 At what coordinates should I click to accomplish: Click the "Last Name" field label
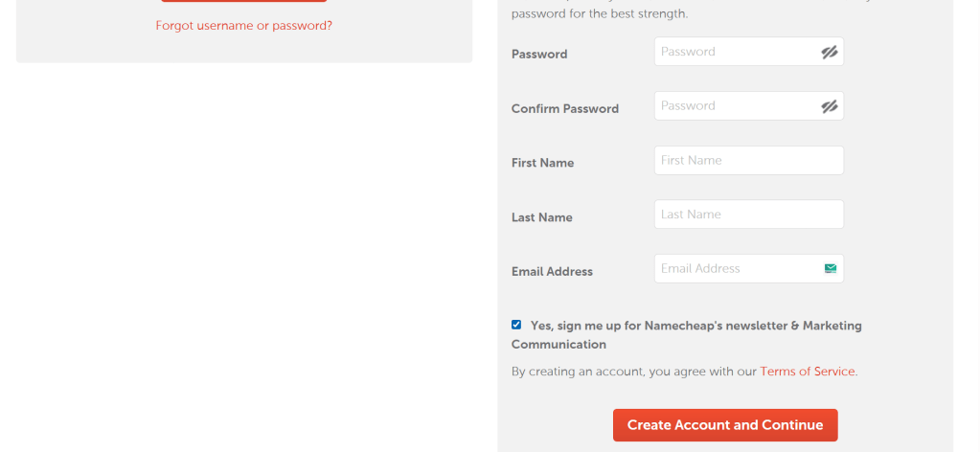(x=542, y=217)
